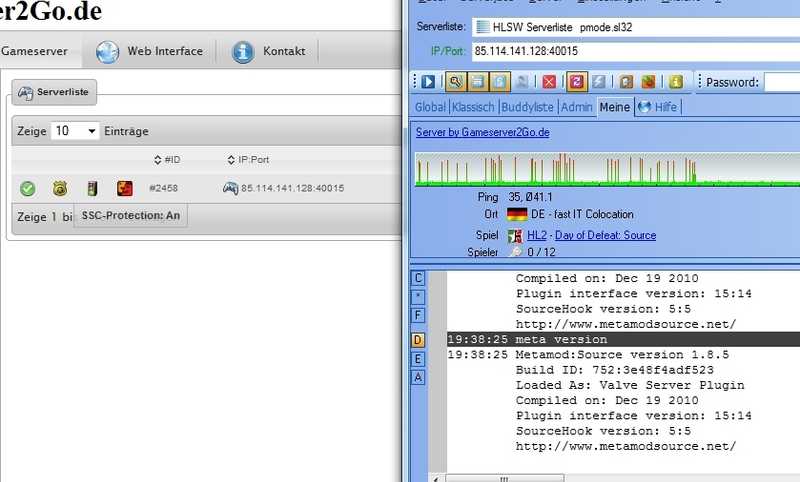800x482 pixels.
Task: Click the IP/Port address field
Action: [x=636, y=51]
